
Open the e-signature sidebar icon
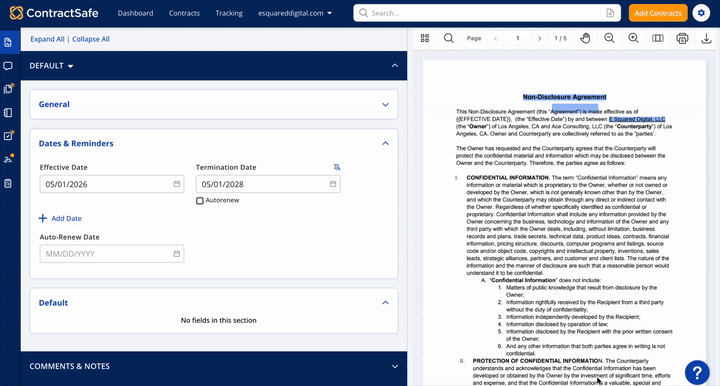point(8,159)
